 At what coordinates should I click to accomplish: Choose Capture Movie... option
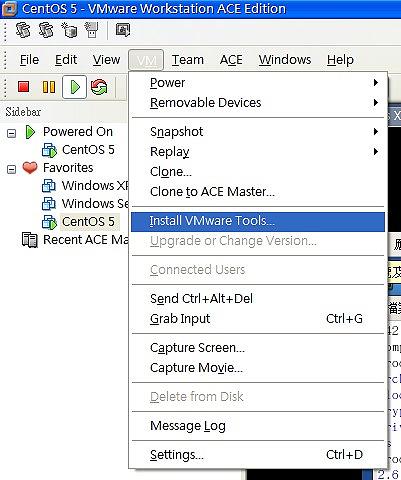[x=258, y=368]
